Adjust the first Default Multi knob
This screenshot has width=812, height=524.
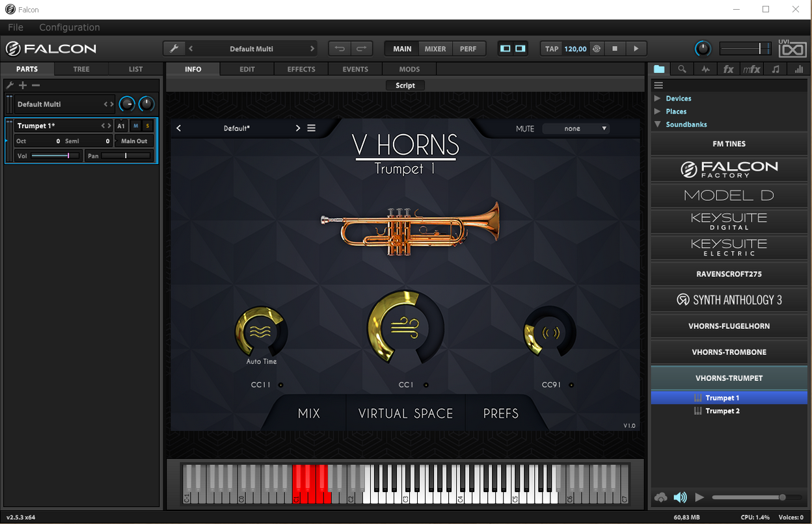127,104
